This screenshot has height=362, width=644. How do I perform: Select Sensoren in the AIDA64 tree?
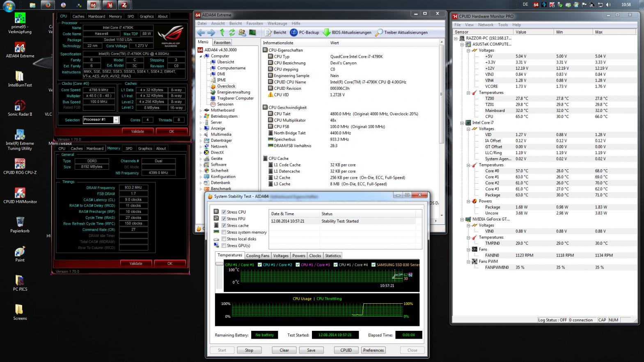[225, 104]
